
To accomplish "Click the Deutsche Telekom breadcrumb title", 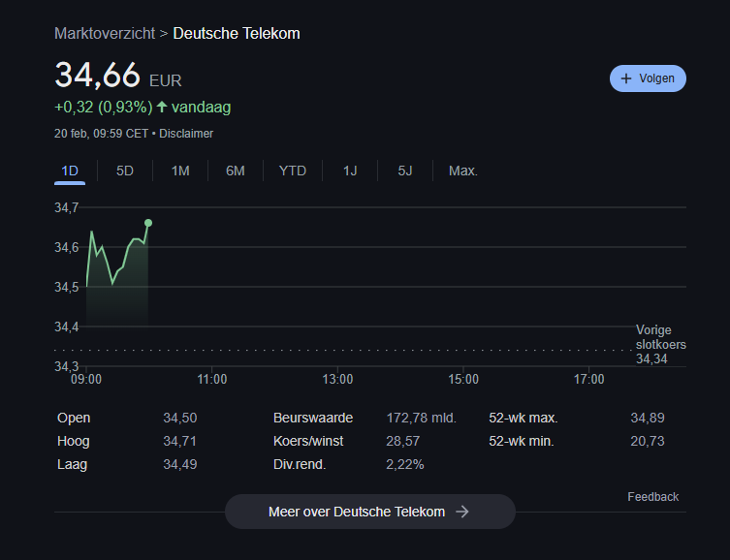I will (237, 34).
